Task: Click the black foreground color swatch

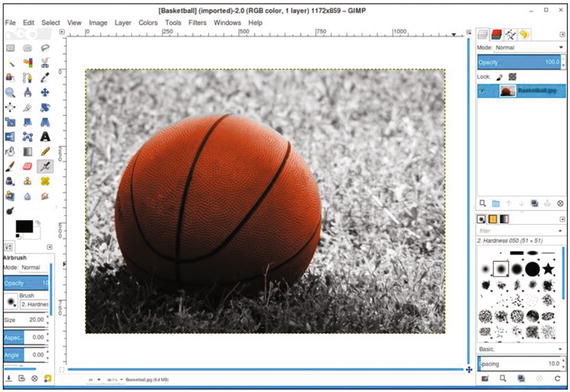Action: tap(24, 226)
